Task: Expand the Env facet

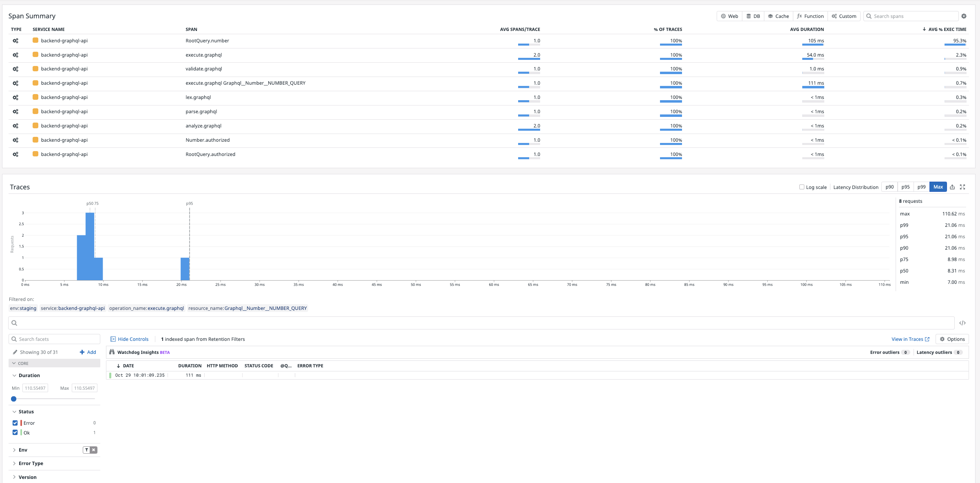Action: pos(15,450)
